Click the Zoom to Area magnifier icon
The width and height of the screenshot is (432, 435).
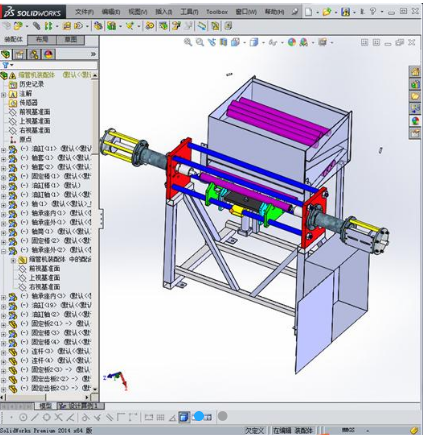click(x=200, y=42)
